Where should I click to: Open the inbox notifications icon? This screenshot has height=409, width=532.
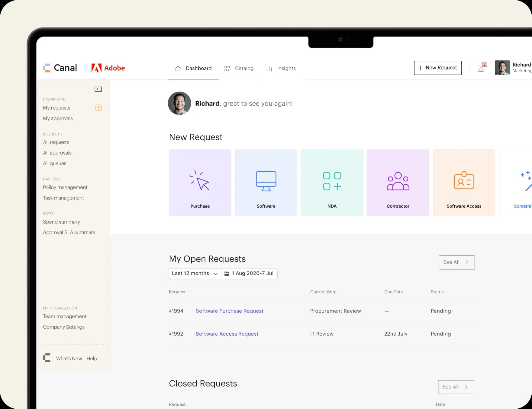481,68
